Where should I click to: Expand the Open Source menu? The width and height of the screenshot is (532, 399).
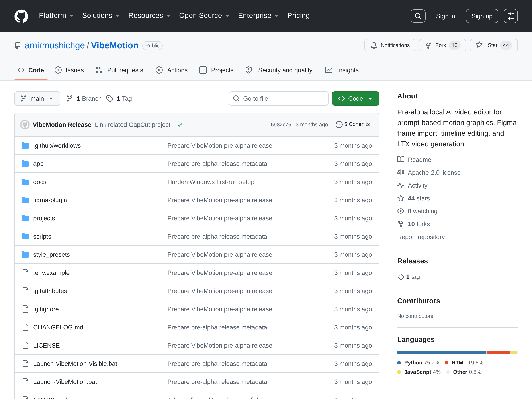click(204, 15)
